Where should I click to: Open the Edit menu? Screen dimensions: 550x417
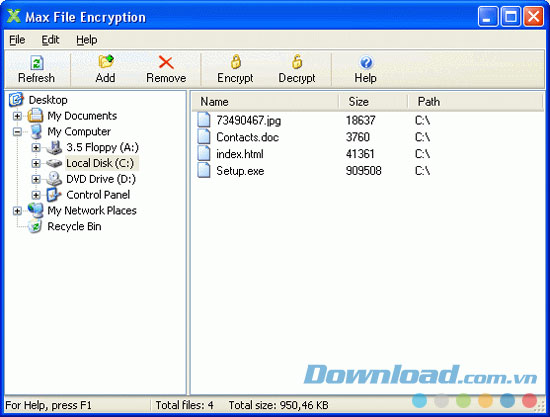tap(51, 40)
